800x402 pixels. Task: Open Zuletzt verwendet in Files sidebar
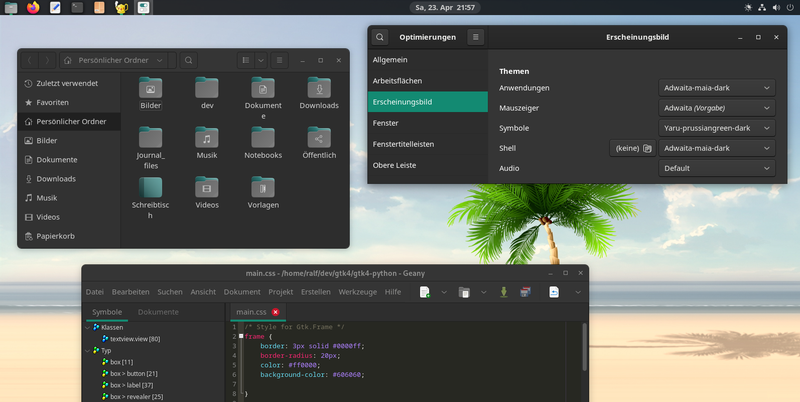(x=69, y=83)
